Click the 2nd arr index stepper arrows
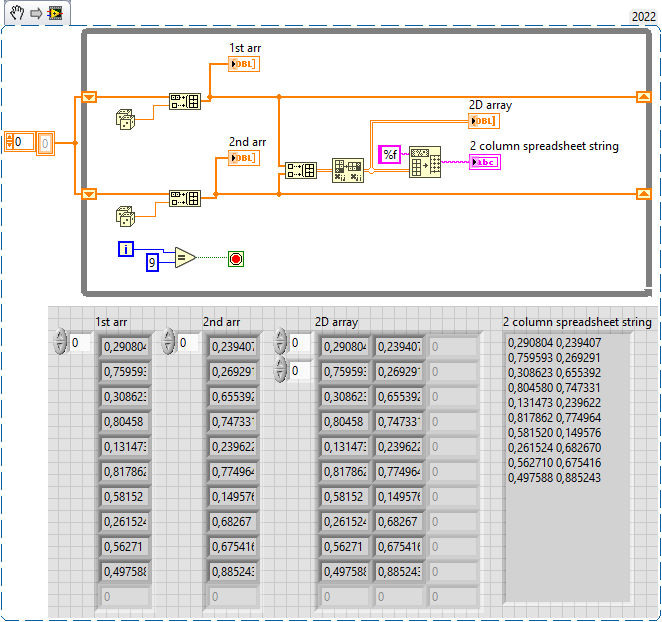The width and height of the screenshot is (662, 622). 168,343
